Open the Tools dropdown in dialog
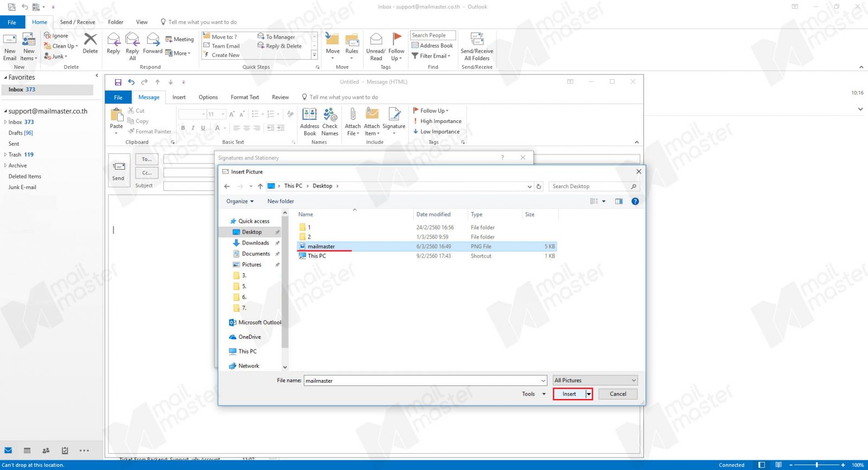868x470 pixels. pyautogui.click(x=534, y=394)
